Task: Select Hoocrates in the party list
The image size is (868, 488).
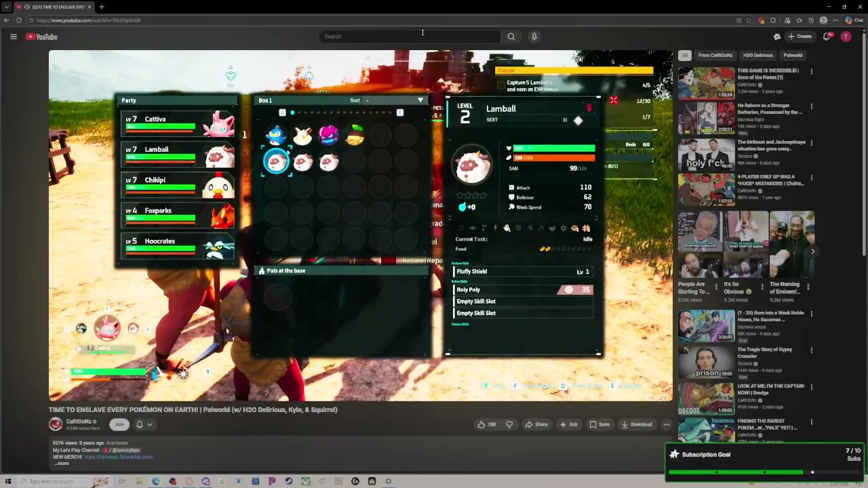Action: [178, 246]
